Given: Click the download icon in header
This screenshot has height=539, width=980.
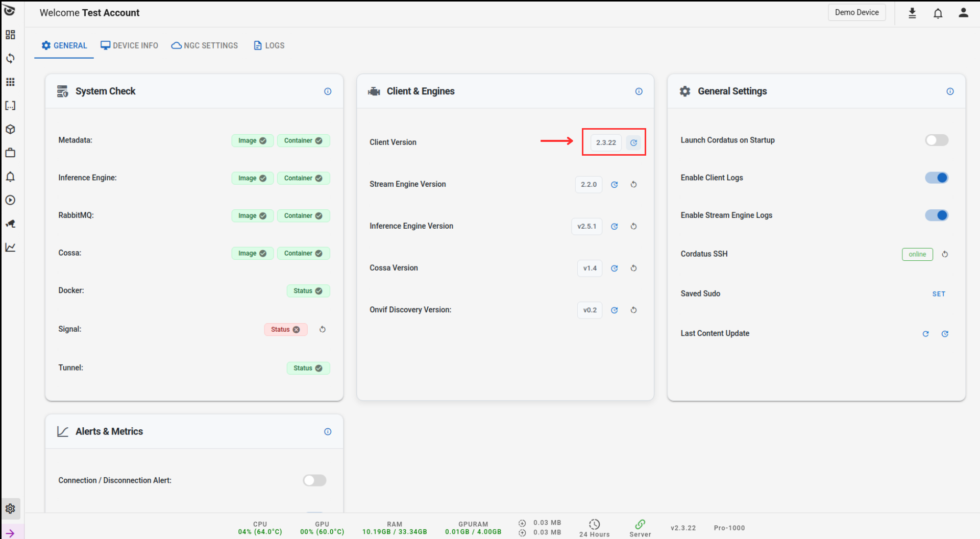Looking at the screenshot, I should (912, 13).
